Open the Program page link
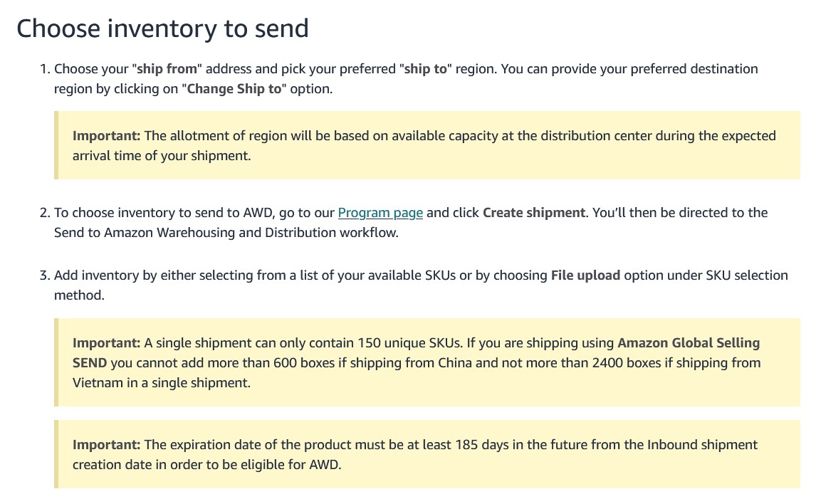 point(380,213)
